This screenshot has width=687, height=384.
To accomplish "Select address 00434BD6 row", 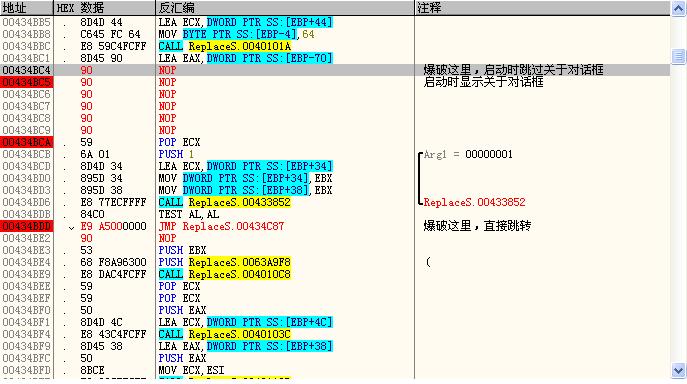I will point(27,202).
